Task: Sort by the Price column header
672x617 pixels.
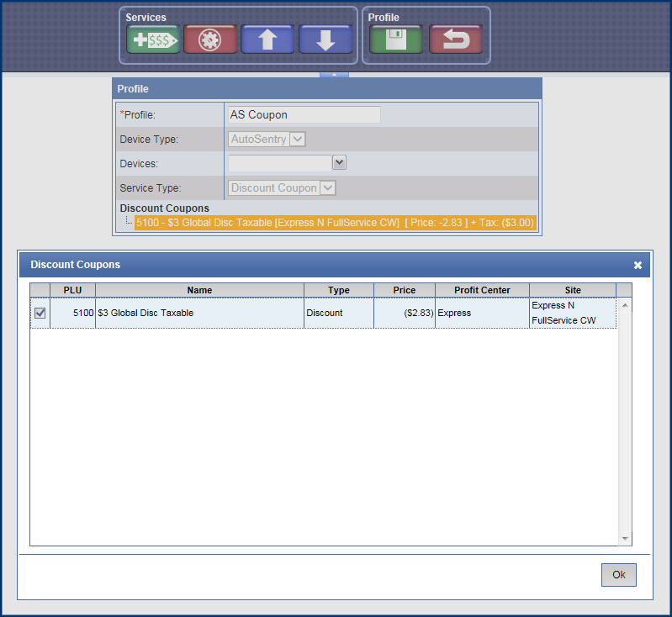Action: click(404, 290)
